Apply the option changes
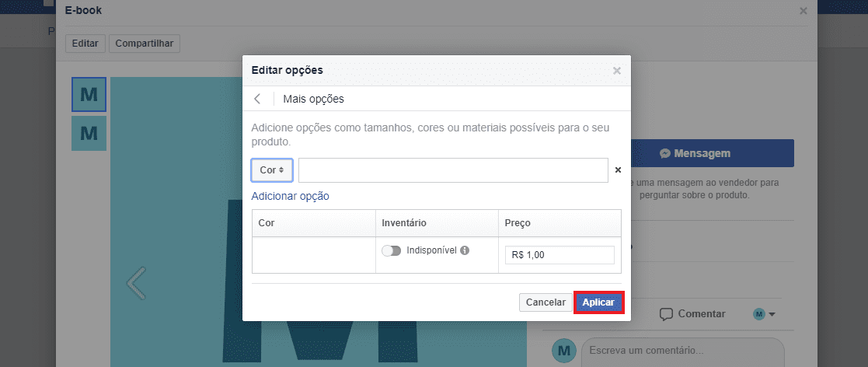This screenshot has width=868, height=367. (599, 302)
